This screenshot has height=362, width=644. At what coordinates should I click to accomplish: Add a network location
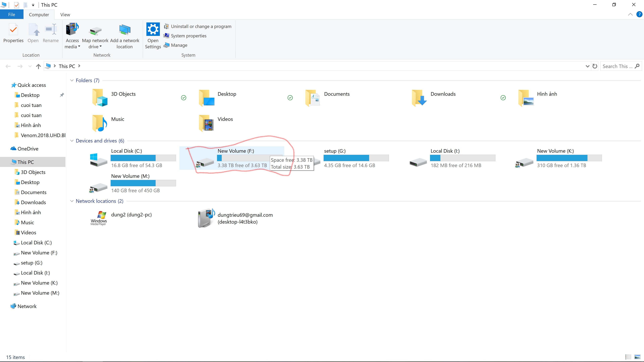124,36
